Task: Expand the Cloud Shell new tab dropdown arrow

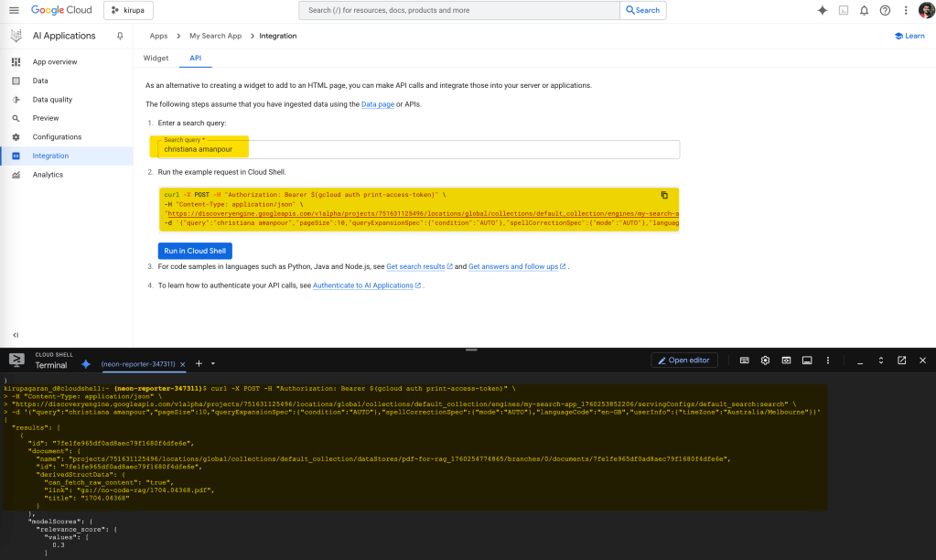Action: pyautogui.click(x=211, y=363)
